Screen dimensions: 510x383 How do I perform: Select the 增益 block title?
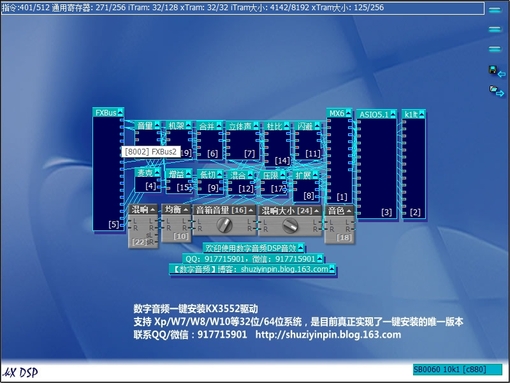[176, 174]
